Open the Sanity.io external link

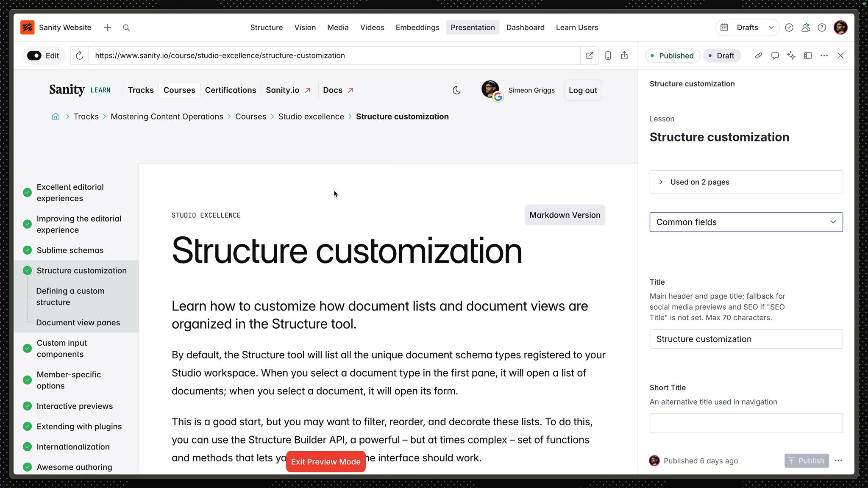coord(288,90)
